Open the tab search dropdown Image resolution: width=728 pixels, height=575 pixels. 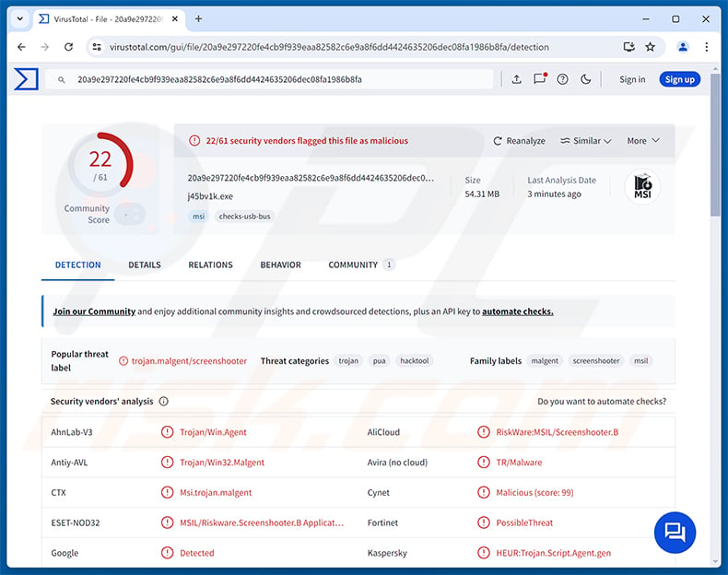(x=20, y=19)
